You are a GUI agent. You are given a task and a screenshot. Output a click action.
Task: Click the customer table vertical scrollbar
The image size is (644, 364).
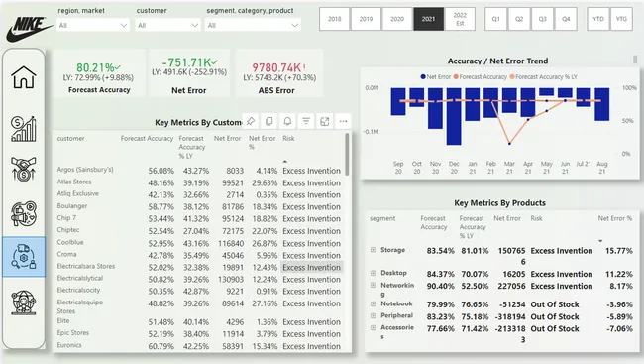point(347,155)
